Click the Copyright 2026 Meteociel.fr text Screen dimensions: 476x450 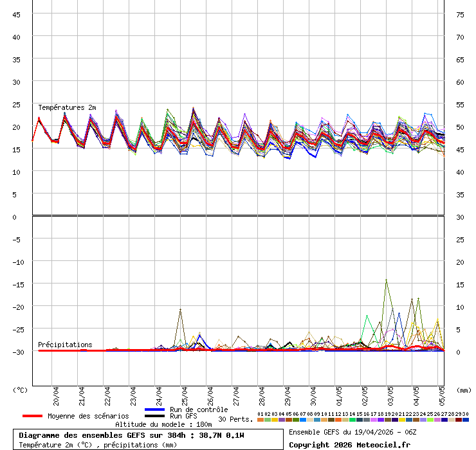pyautogui.click(x=349, y=445)
